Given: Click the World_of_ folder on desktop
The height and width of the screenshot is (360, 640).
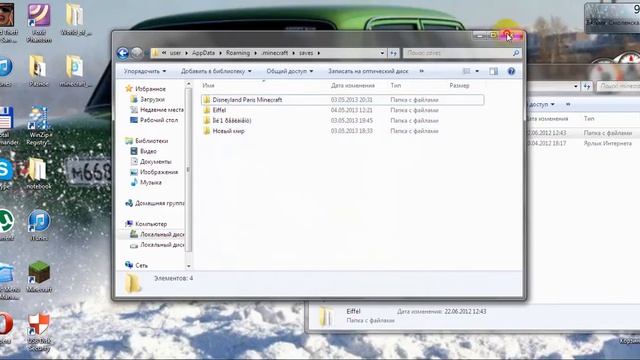Looking at the screenshot, I should coord(76,19).
